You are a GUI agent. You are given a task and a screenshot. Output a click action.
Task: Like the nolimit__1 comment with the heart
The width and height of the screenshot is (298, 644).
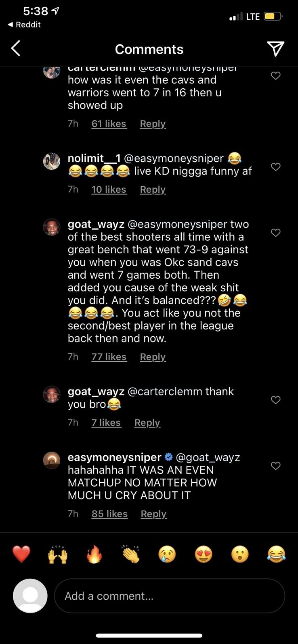[275, 167]
